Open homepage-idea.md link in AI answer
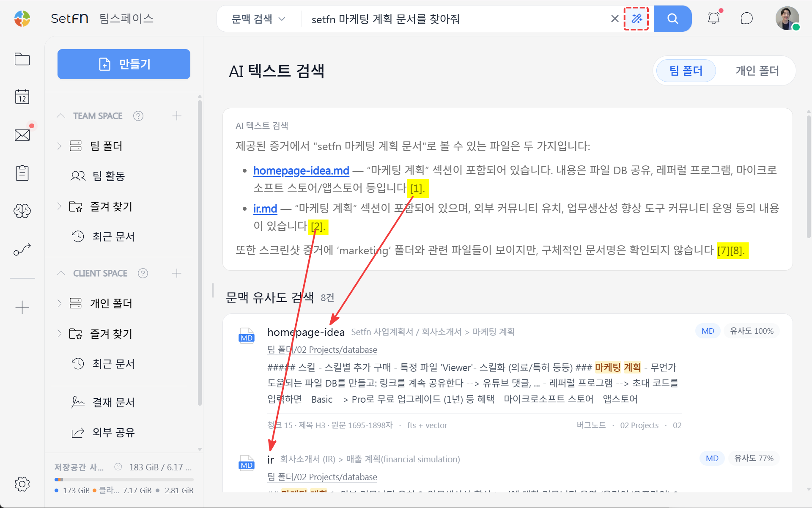Screen dimensions: 812x508 tap(301, 170)
